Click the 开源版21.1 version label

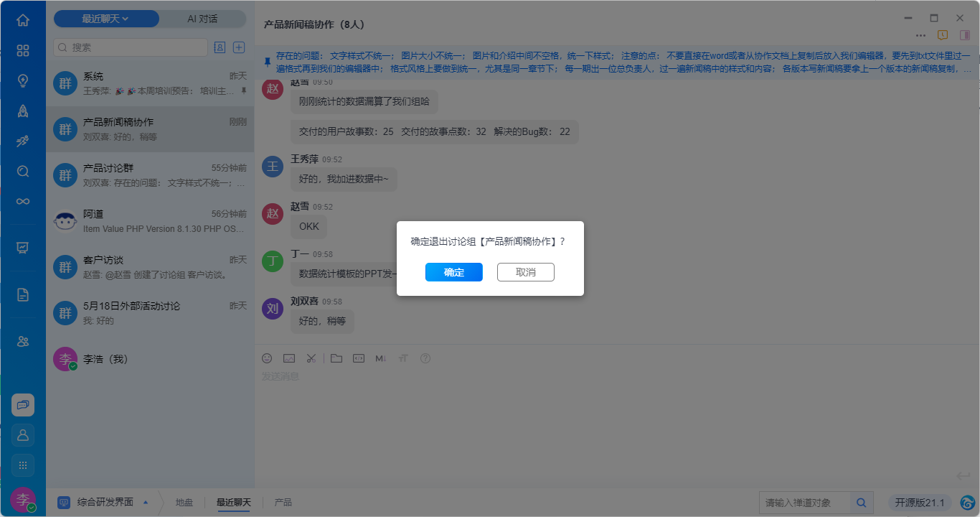tap(920, 503)
